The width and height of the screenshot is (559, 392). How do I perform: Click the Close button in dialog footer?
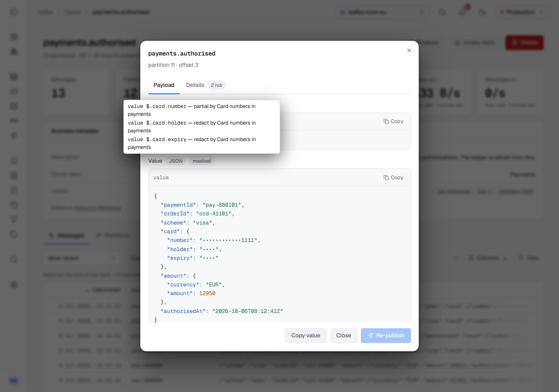[343, 335]
